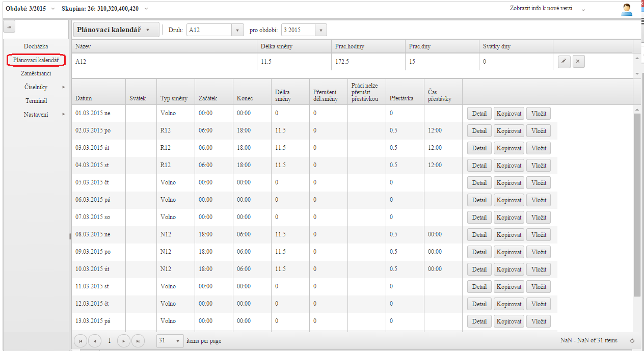
Task: Open the 'pro období' 3 2015 dropdown
Action: click(x=320, y=30)
